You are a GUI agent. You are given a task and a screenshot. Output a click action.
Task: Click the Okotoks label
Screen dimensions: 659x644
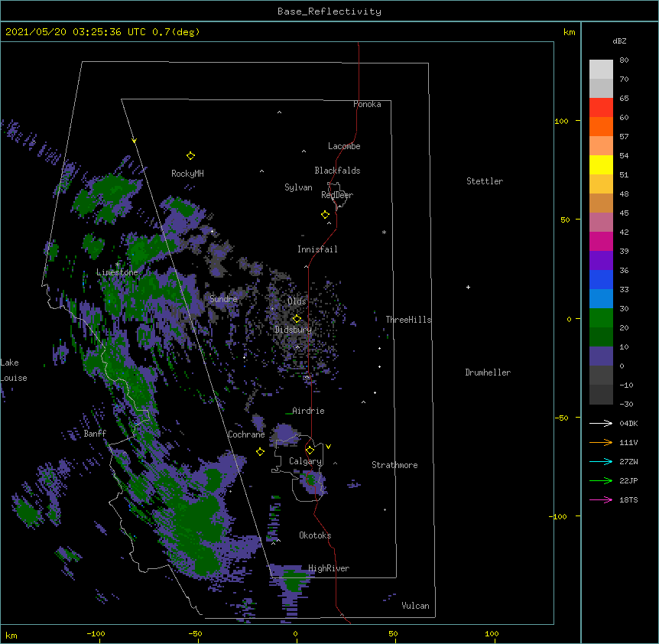pyautogui.click(x=315, y=535)
